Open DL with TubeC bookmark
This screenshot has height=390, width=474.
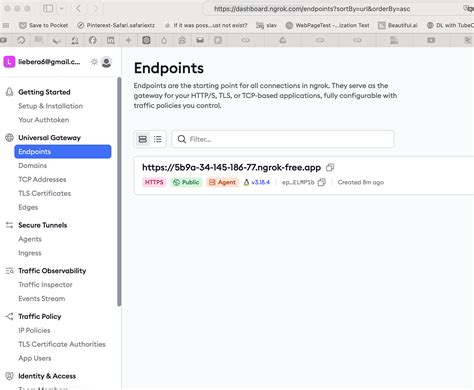(450, 25)
